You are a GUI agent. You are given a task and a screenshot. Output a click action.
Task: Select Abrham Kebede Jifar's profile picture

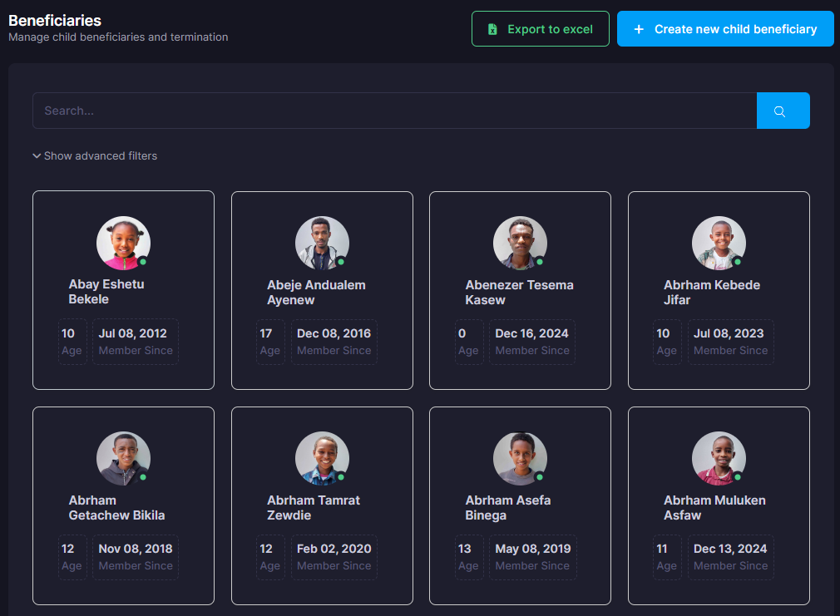tap(719, 243)
